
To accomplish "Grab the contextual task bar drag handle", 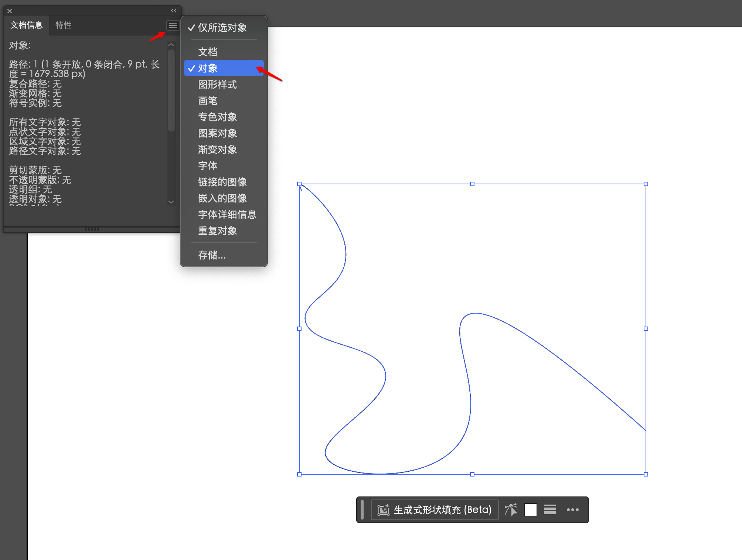I will pyautogui.click(x=362, y=510).
